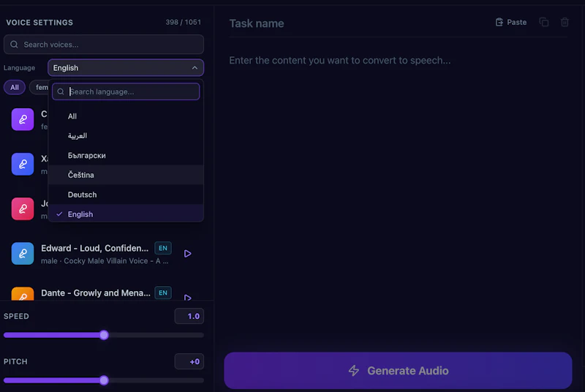
Task: Click Edward's blue microphone avatar
Action: tap(23, 254)
